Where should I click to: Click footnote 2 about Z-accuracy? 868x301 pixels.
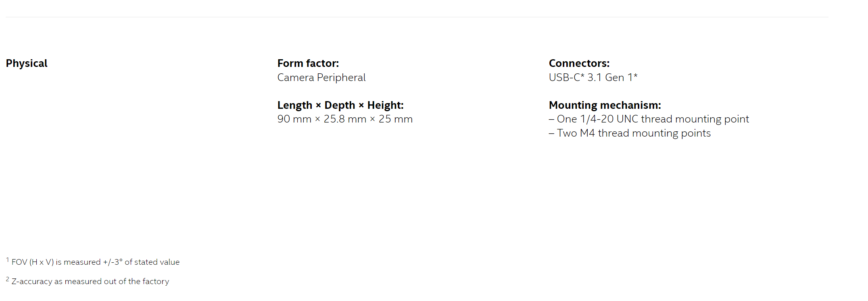[x=88, y=281]
